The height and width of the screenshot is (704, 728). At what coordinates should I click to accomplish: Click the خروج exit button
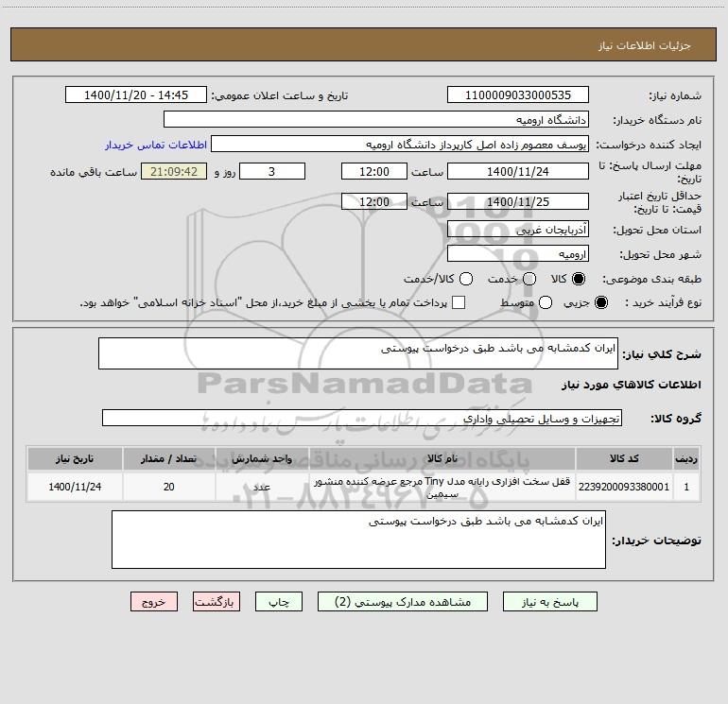[154, 601]
